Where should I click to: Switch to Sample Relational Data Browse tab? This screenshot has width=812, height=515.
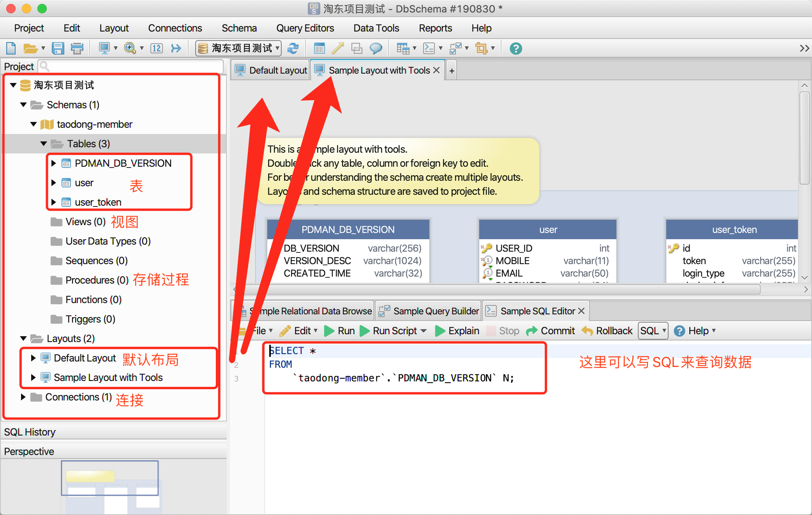[x=304, y=311]
